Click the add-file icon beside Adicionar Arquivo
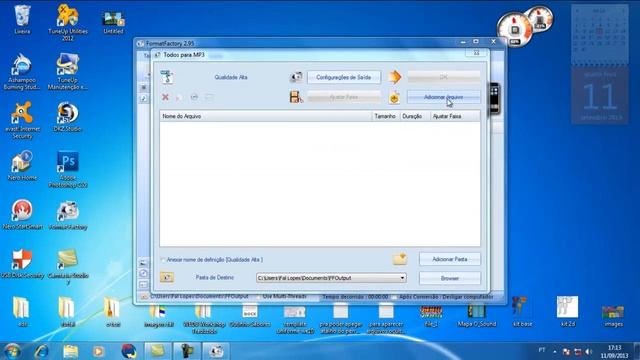 pos(394,98)
